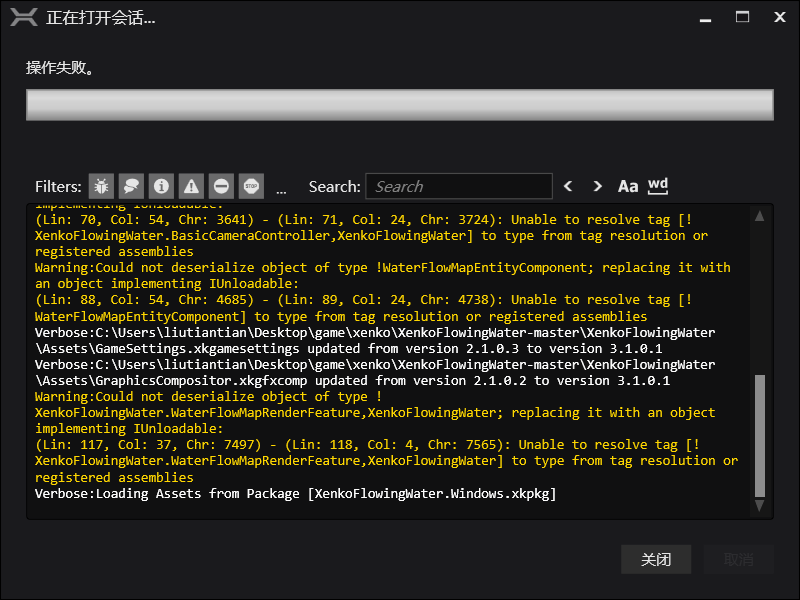Click the 'Verbose:Loading Assets from Package' log line
800x600 pixels.
tap(295, 494)
